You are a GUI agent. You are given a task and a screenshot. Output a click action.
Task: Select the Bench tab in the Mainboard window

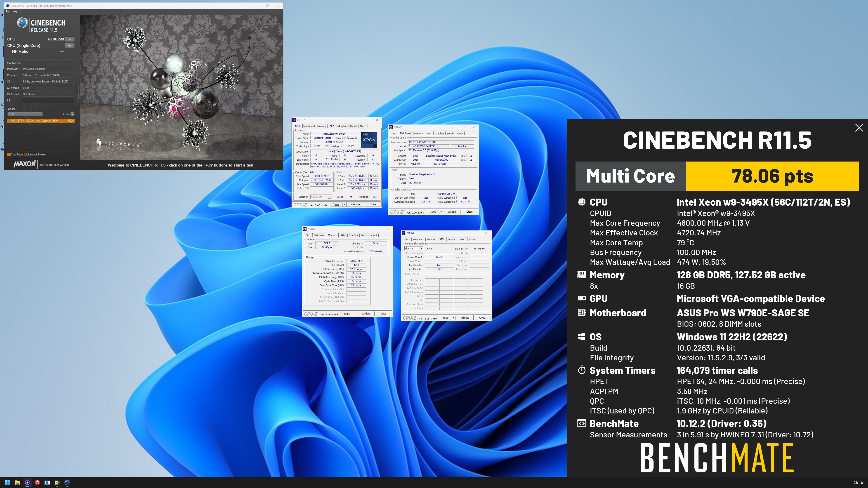coord(450,133)
